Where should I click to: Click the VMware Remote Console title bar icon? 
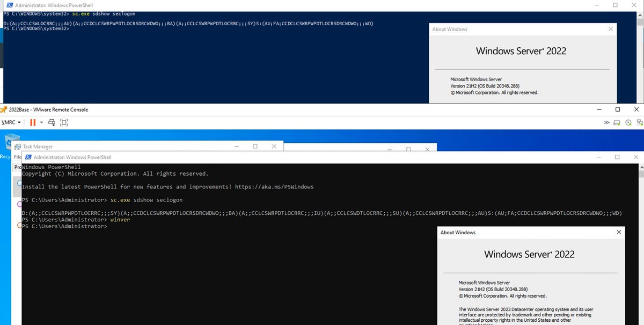pyautogui.click(x=4, y=110)
